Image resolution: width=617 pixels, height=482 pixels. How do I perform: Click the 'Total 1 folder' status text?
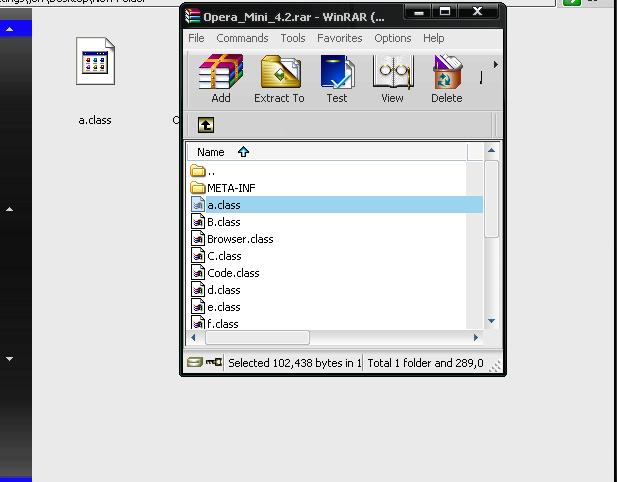tap(425, 362)
